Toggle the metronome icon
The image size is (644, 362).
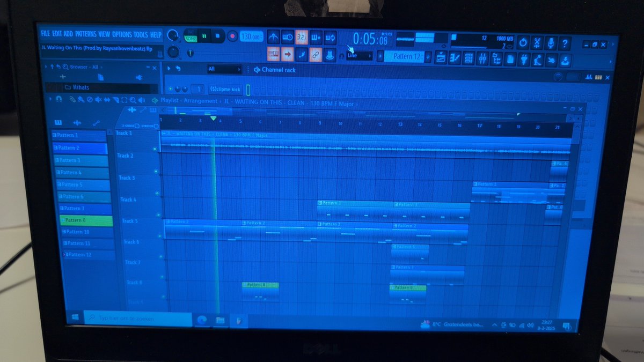pos(274,37)
